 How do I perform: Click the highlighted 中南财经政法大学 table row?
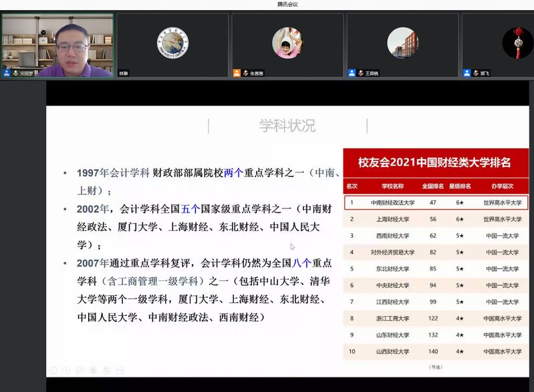point(435,202)
